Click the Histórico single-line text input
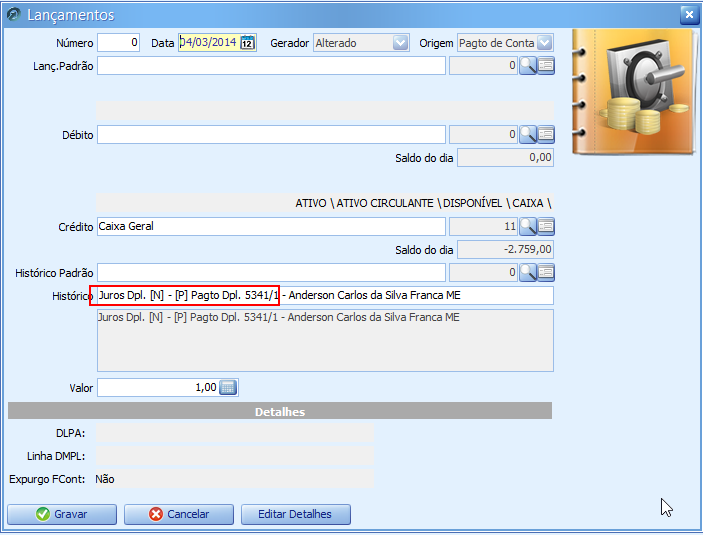This screenshot has width=703, height=535. [325, 296]
